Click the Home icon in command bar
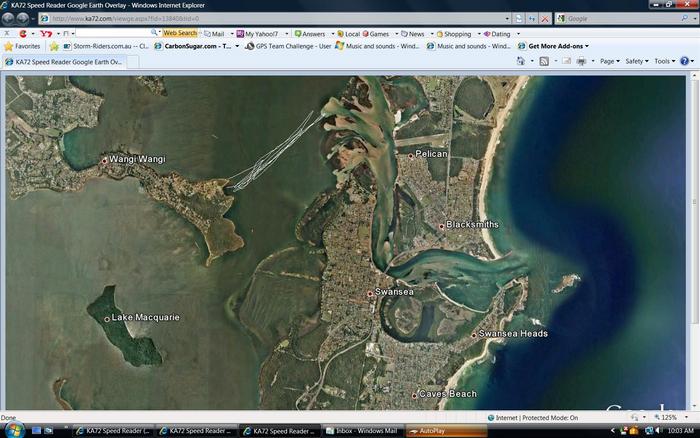The image size is (700, 438). click(x=521, y=61)
